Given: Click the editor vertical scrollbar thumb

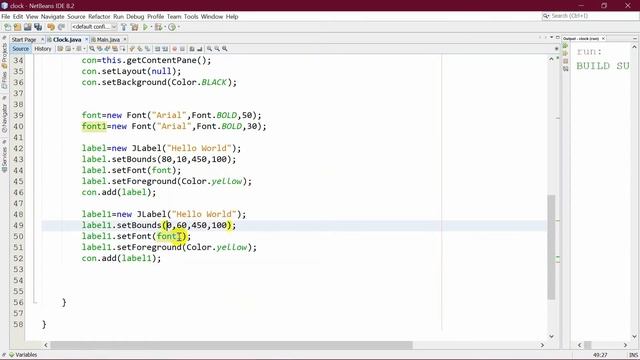Looking at the screenshot, I should pyautogui.click(x=551, y=247).
